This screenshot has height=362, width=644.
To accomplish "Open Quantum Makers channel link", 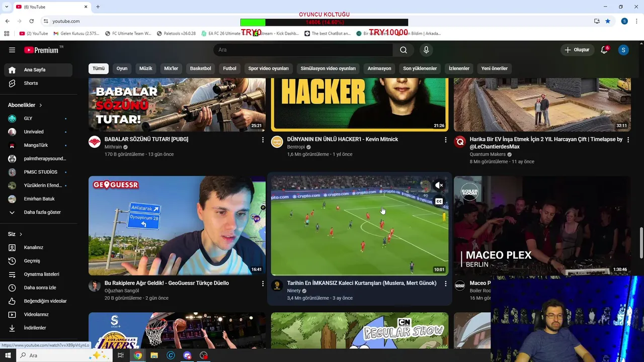I will (488, 154).
